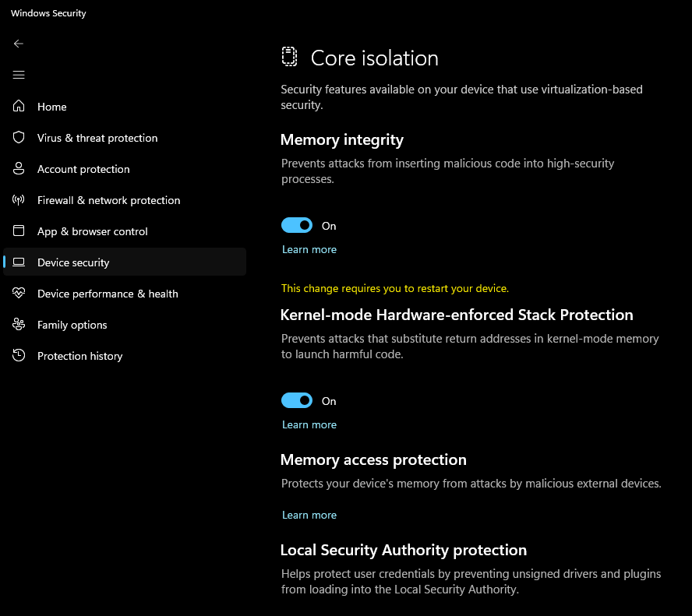Image resolution: width=692 pixels, height=616 pixels.
Task: Select the Family options icon
Action: pyautogui.click(x=18, y=324)
